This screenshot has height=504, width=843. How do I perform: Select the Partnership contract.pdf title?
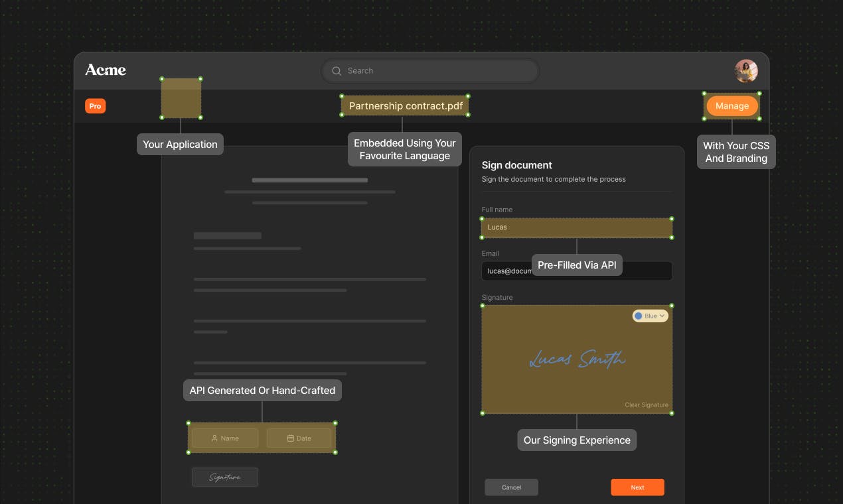click(406, 106)
